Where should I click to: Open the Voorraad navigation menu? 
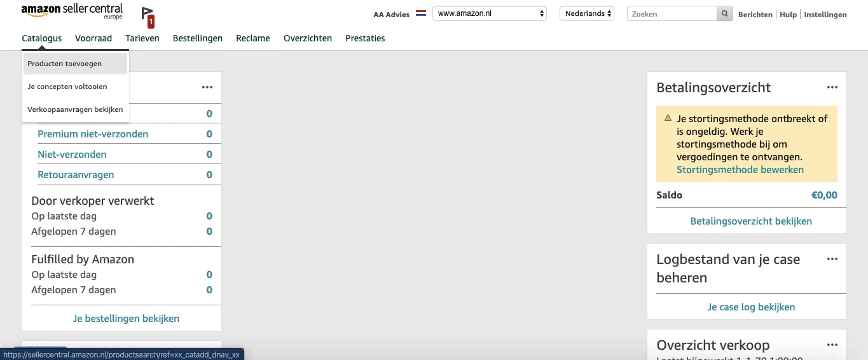(93, 38)
